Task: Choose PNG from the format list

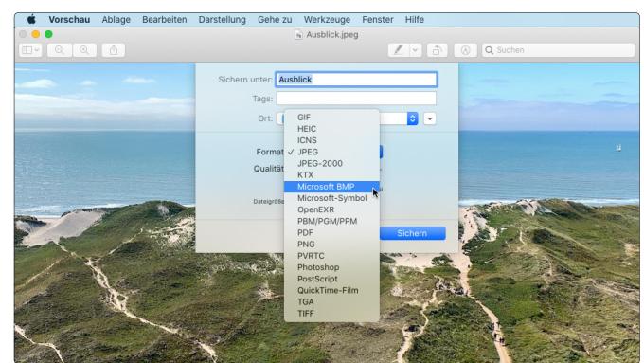Action: (x=331, y=245)
